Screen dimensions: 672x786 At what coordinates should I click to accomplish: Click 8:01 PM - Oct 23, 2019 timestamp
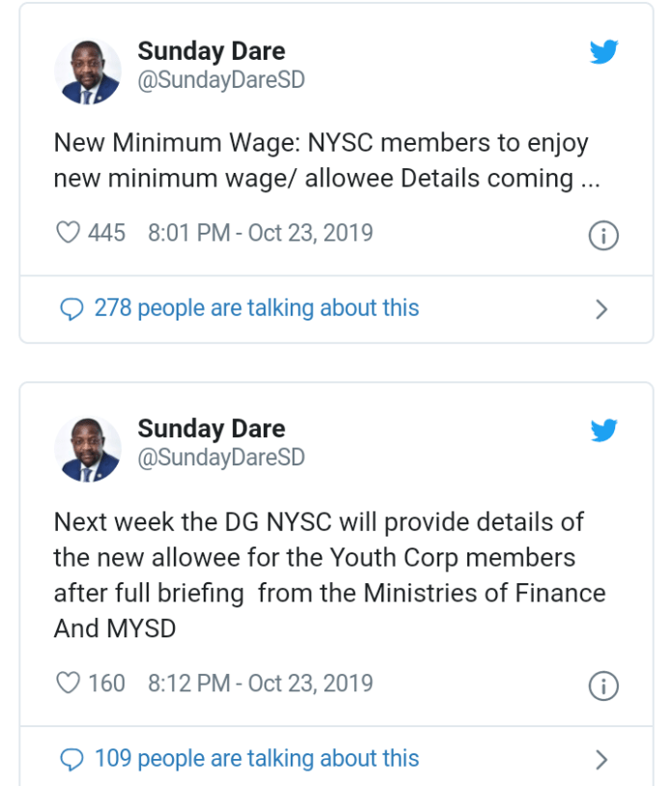coord(260,233)
